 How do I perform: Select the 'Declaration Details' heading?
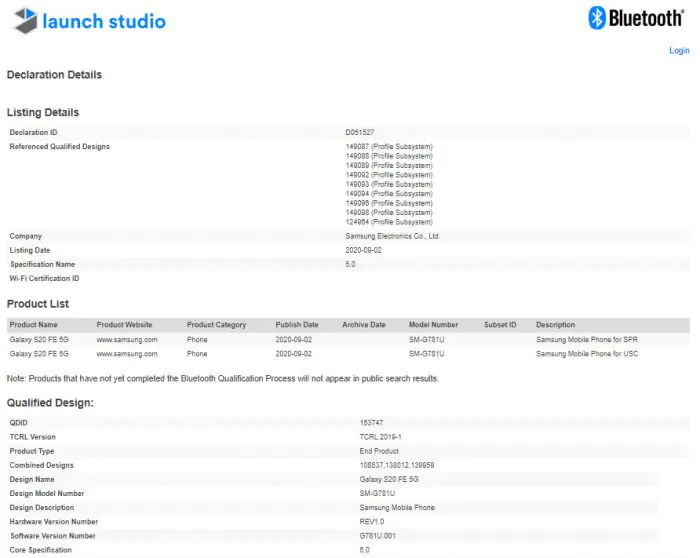pyautogui.click(x=54, y=75)
